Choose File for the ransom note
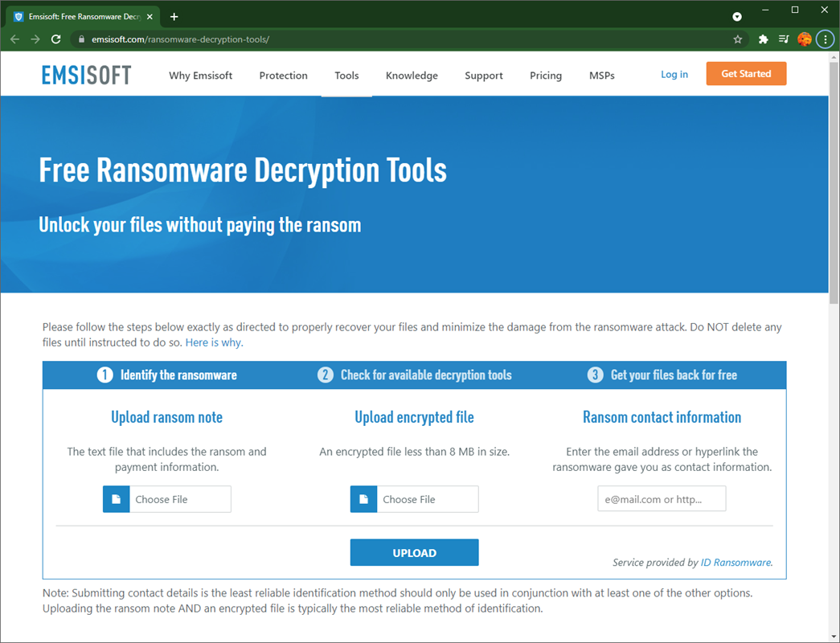 (x=167, y=499)
